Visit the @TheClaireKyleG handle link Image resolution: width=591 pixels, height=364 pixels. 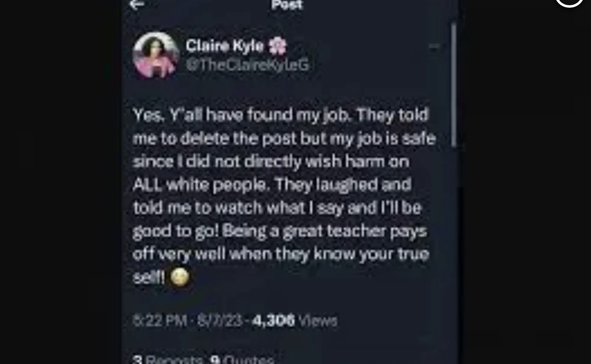point(247,64)
